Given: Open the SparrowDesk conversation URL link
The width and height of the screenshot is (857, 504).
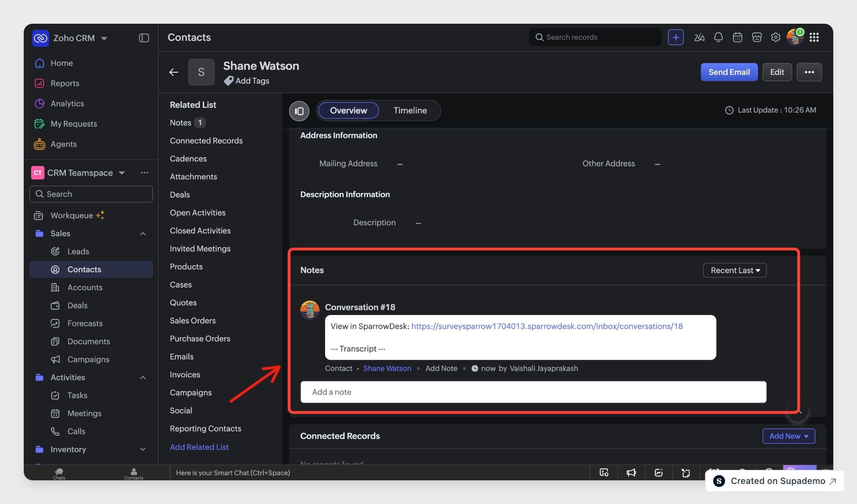Looking at the screenshot, I should [547, 326].
